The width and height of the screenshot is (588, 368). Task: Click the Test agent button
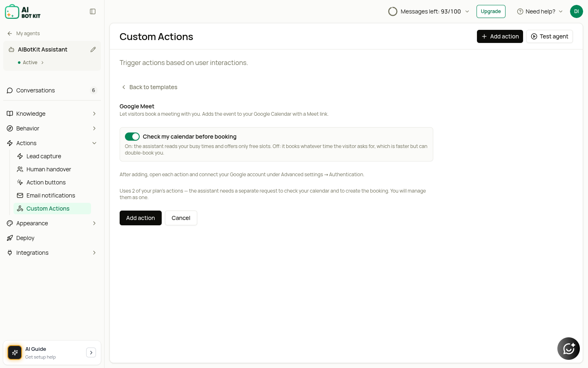pyautogui.click(x=550, y=36)
